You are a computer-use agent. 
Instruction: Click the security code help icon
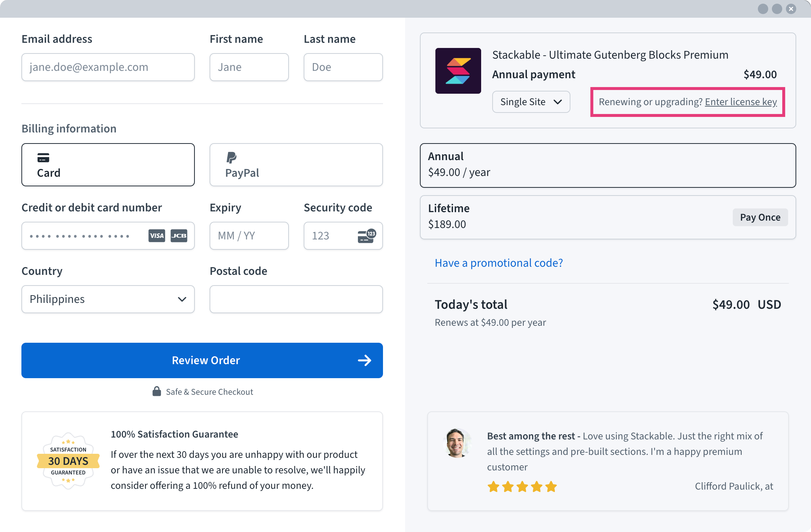pos(366,236)
